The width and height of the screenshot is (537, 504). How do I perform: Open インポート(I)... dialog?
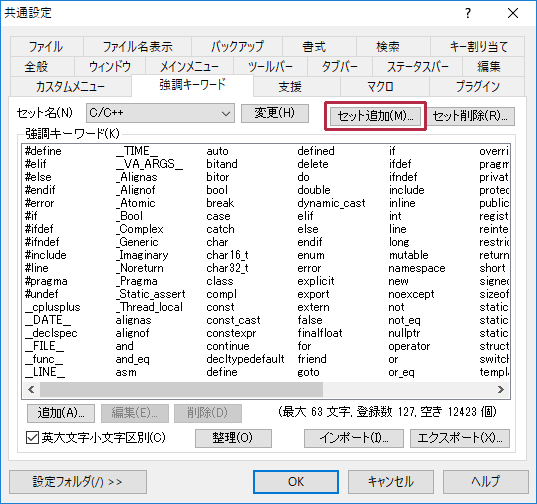pyautogui.click(x=354, y=438)
